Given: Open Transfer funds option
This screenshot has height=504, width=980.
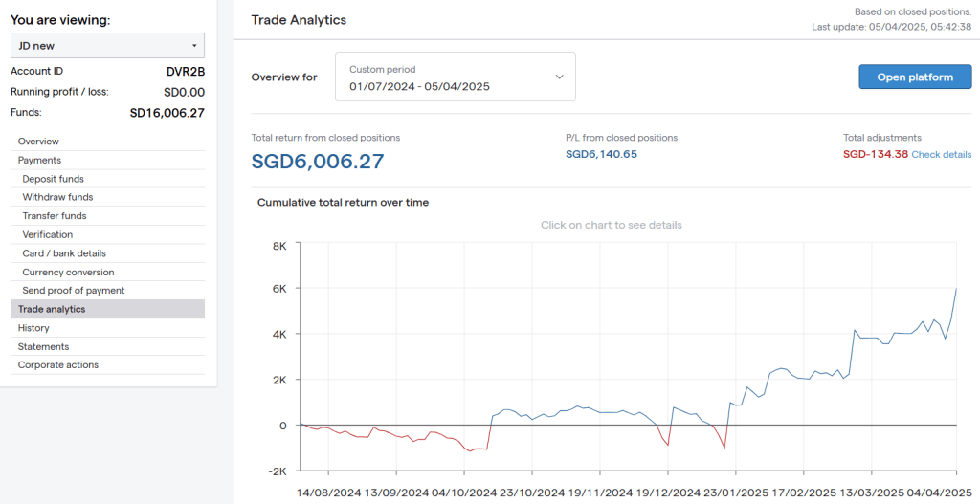Looking at the screenshot, I should point(55,216).
